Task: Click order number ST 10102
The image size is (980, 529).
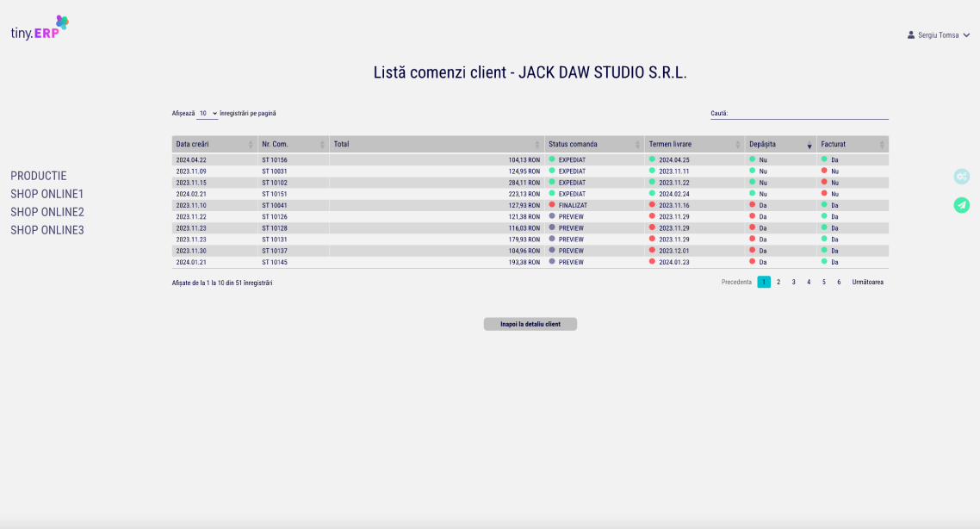Action: coord(275,183)
